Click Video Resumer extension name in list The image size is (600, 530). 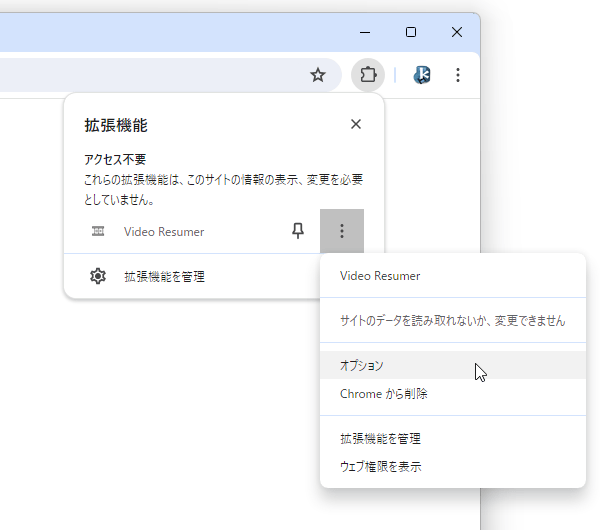click(x=164, y=232)
